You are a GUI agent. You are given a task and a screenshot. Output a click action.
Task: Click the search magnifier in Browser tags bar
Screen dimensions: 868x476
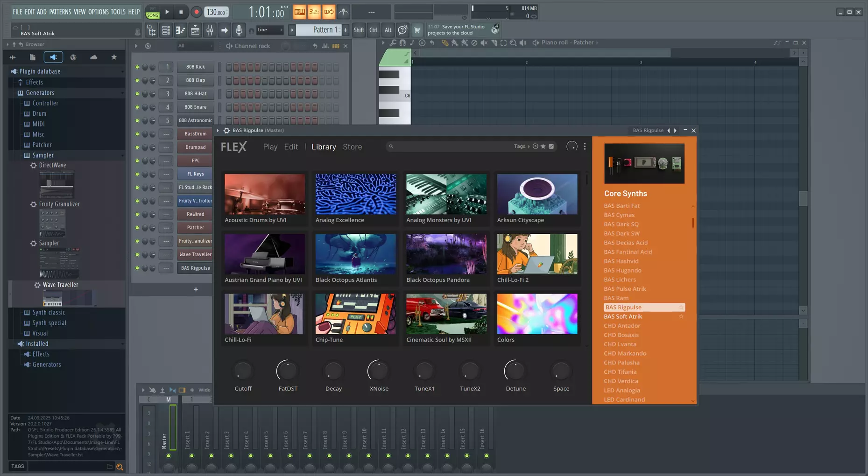tap(120, 467)
